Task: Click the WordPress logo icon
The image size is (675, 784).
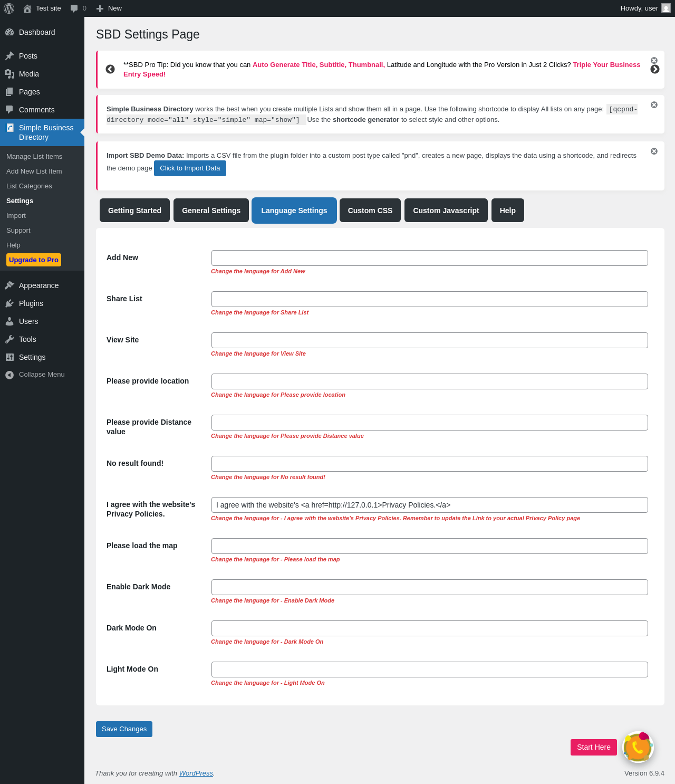Action: 9,8
